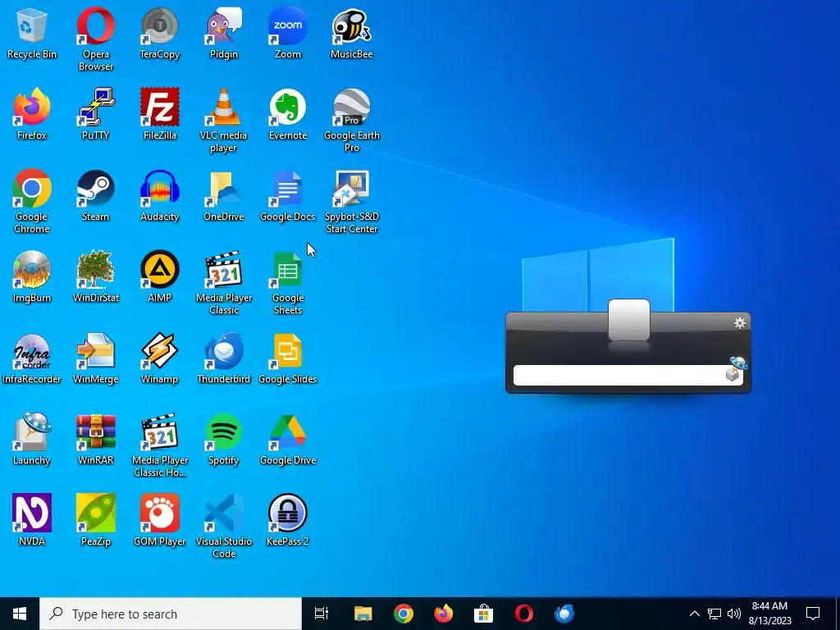
Task: Select the Launchy desktop shortcut
Action: coord(32,440)
